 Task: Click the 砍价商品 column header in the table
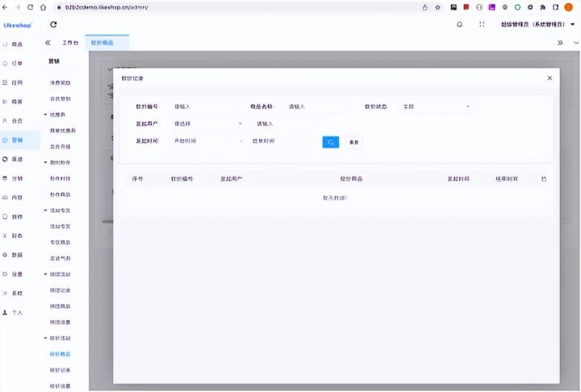pos(351,178)
